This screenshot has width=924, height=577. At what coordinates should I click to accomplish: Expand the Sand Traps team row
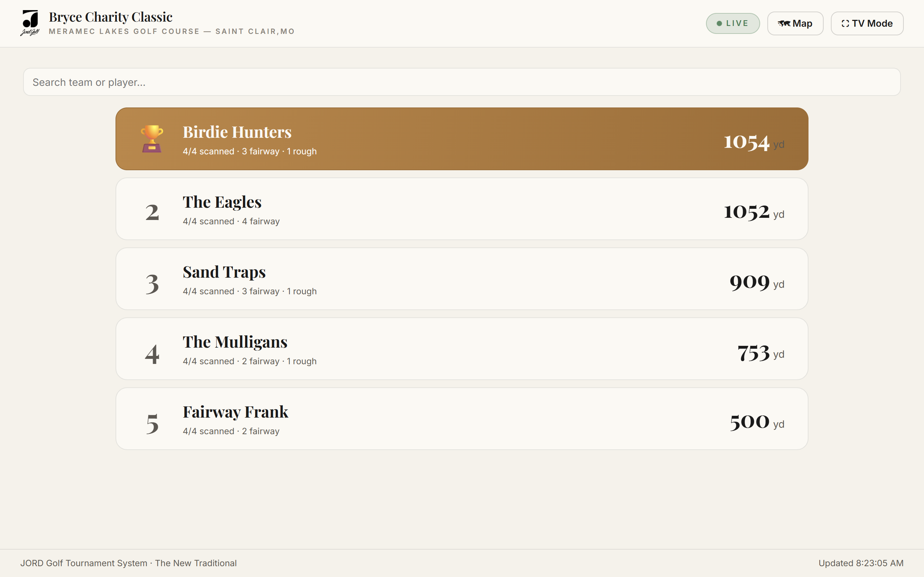(462, 279)
